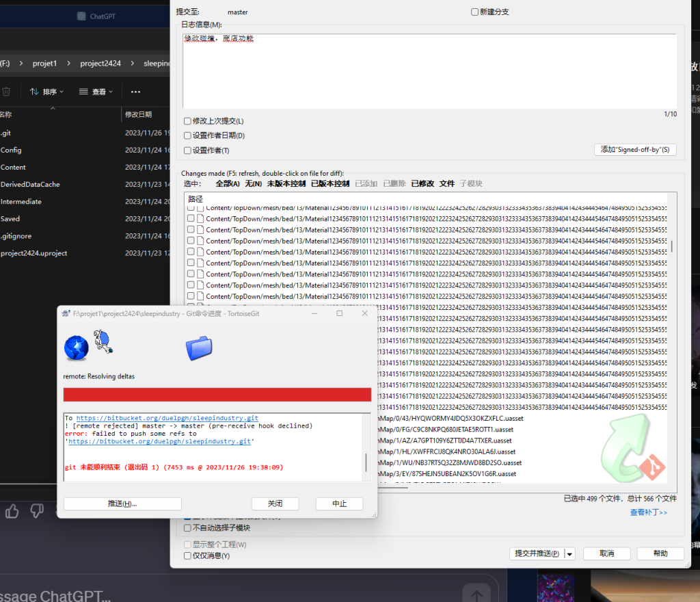Click the blue folder icon in progress dialog

pos(199,348)
